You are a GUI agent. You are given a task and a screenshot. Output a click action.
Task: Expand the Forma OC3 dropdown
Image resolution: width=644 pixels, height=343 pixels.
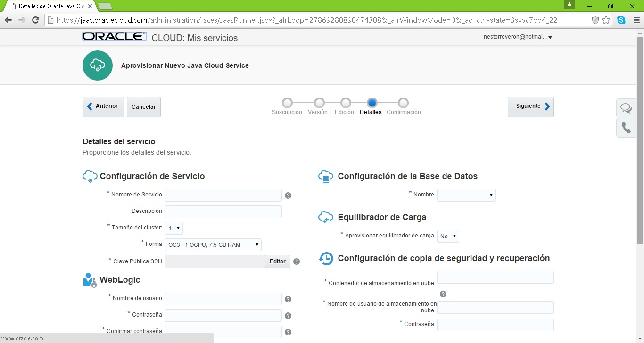(x=213, y=245)
